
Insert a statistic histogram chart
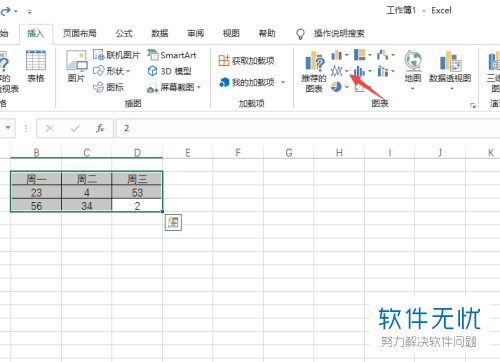(x=363, y=71)
